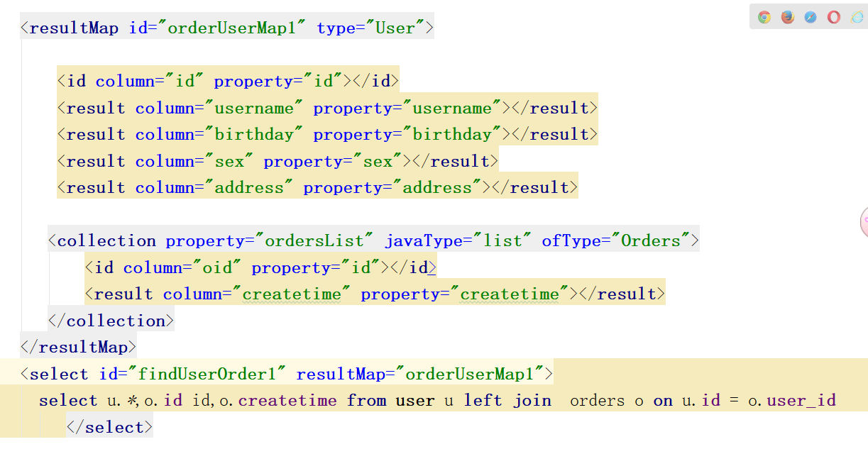This screenshot has width=868, height=471.
Task: Click the "join" keyword in SQL
Action: tap(533, 401)
